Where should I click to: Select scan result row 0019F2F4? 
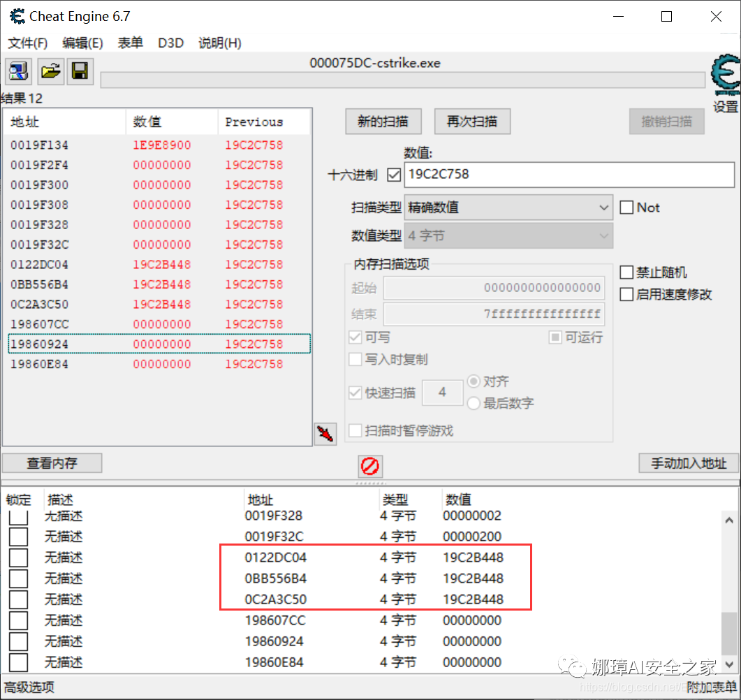point(159,165)
